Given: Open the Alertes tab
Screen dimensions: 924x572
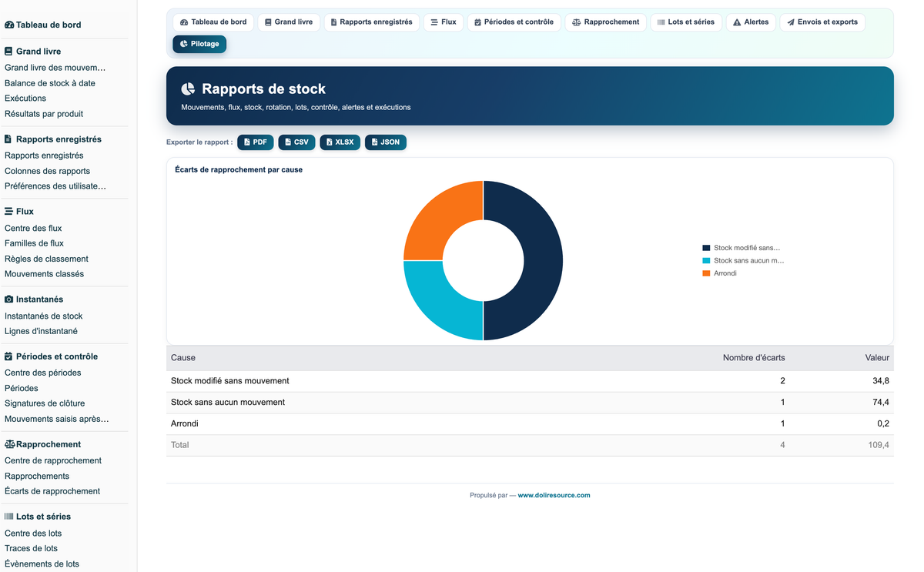Looking at the screenshot, I should pyautogui.click(x=751, y=22).
